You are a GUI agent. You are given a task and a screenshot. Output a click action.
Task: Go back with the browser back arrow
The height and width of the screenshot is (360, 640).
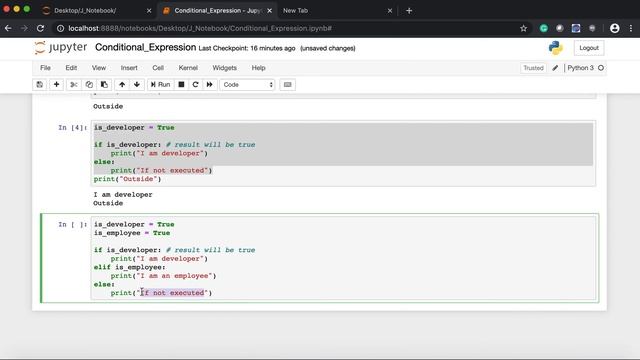(8, 28)
